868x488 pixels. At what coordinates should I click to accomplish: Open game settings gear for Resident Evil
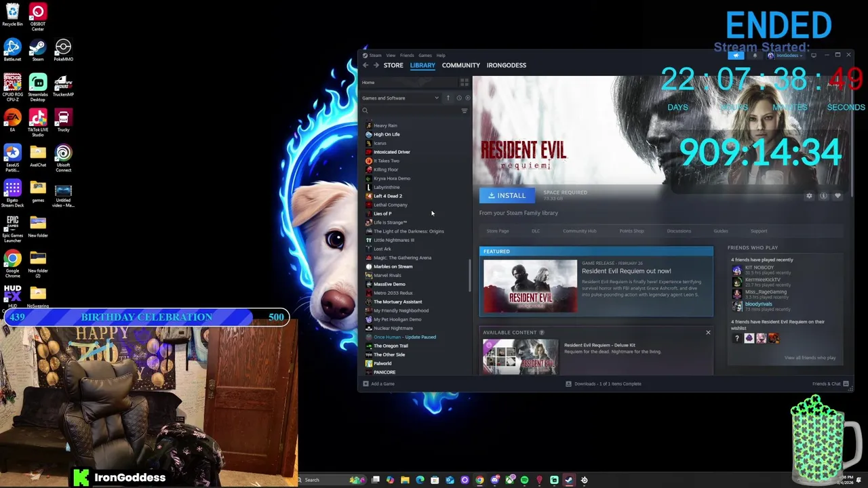(x=809, y=196)
